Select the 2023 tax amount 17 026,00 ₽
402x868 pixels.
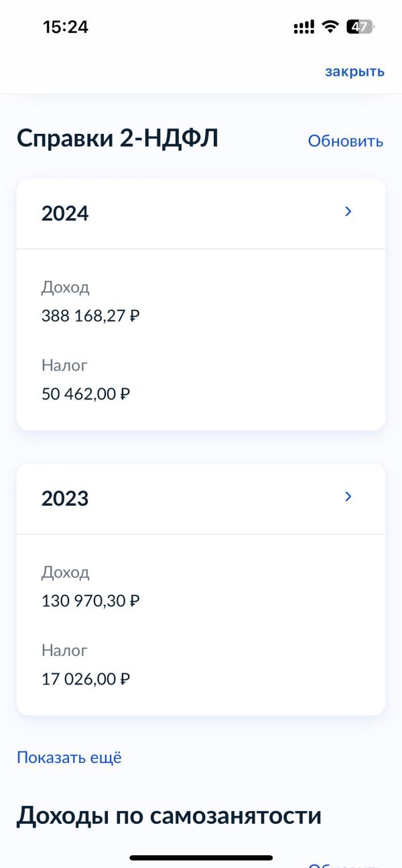[86, 679]
